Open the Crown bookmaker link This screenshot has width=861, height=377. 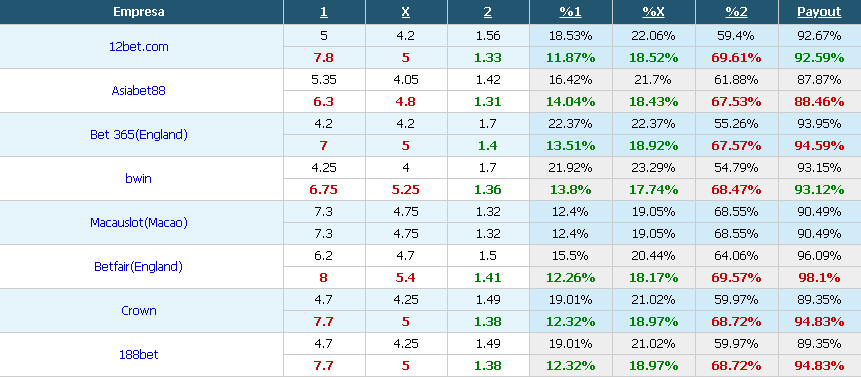point(138,311)
